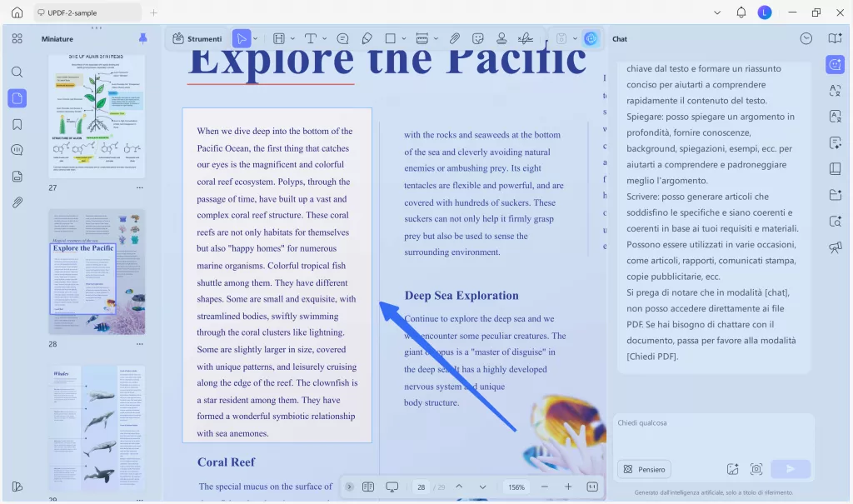Zoom in with plus button
The height and width of the screenshot is (504, 853).
(x=568, y=487)
